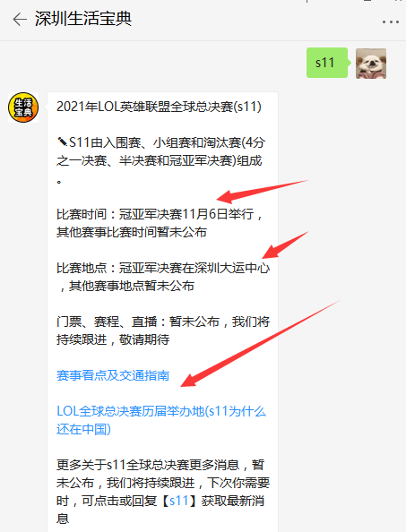Click the 比赛时间 冠亚军决赛11月6日 line
Viewport: 406px width, 532px height.
(x=160, y=214)
